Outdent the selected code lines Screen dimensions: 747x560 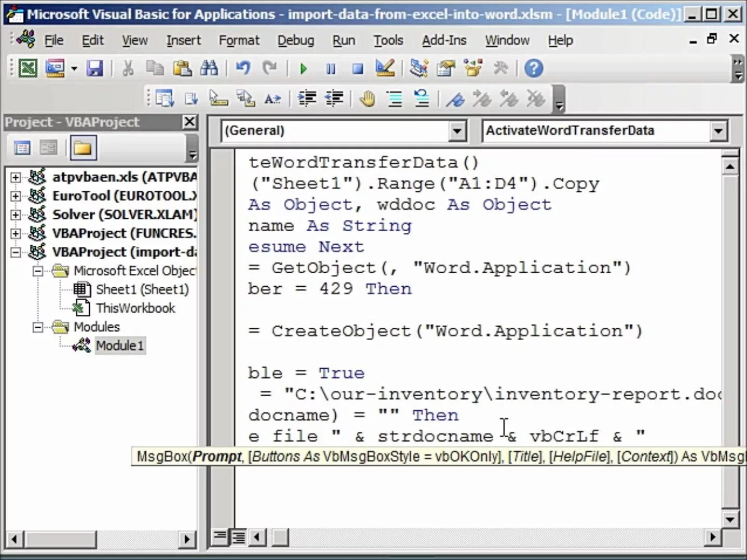tap(334, 99)
